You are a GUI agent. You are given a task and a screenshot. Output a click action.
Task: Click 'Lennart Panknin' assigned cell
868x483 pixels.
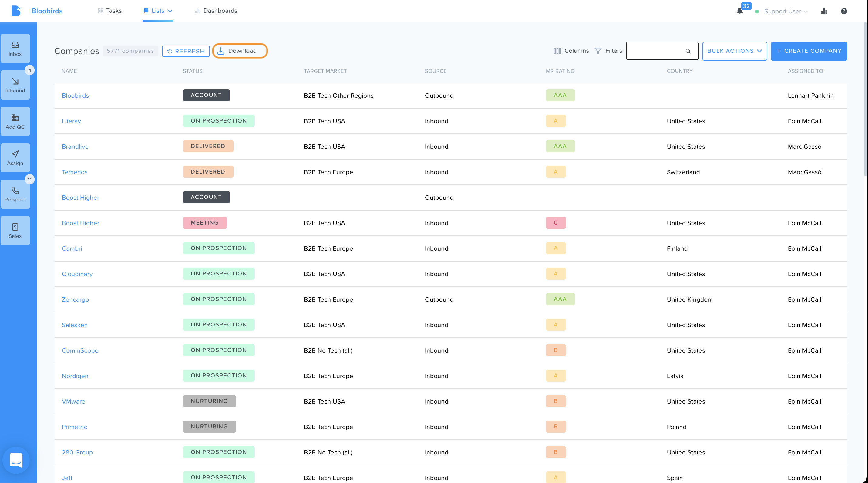click(810, 95)
